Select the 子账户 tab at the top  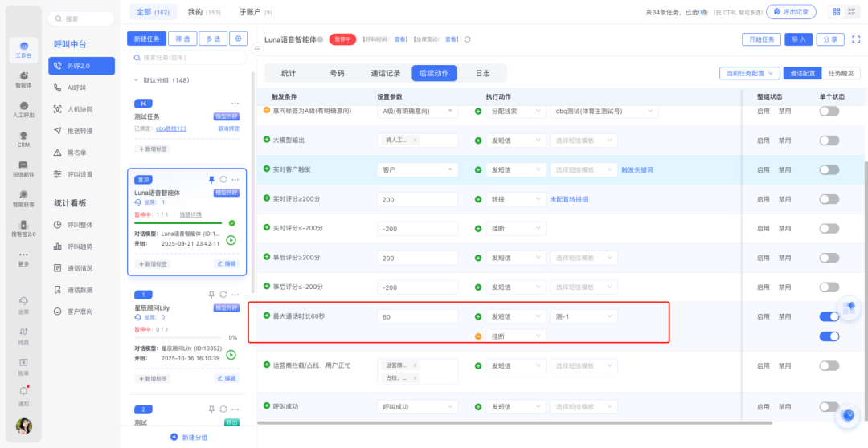(x=255, y=12)
